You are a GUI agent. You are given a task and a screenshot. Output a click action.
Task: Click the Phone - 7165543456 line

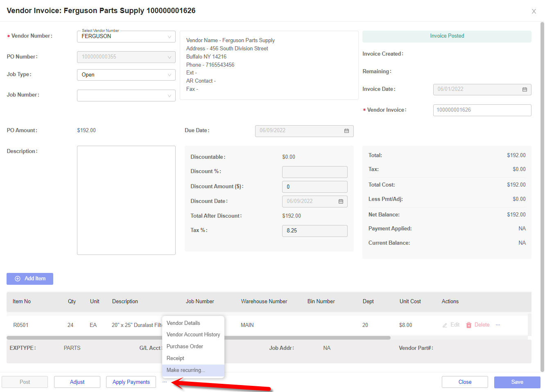pos(210,65)
